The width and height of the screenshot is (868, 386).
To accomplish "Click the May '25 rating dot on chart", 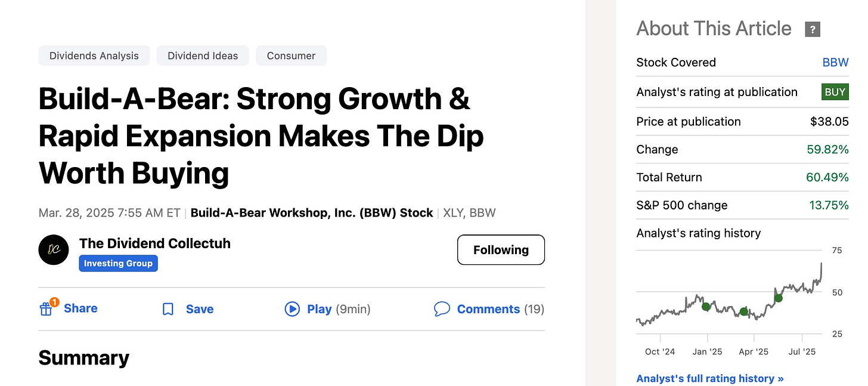I will pos(778,298).
